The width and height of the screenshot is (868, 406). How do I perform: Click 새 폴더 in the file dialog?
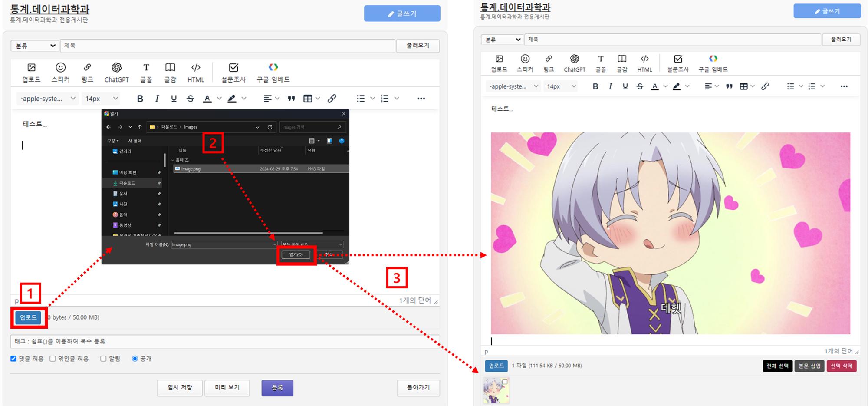click(135, 141)
